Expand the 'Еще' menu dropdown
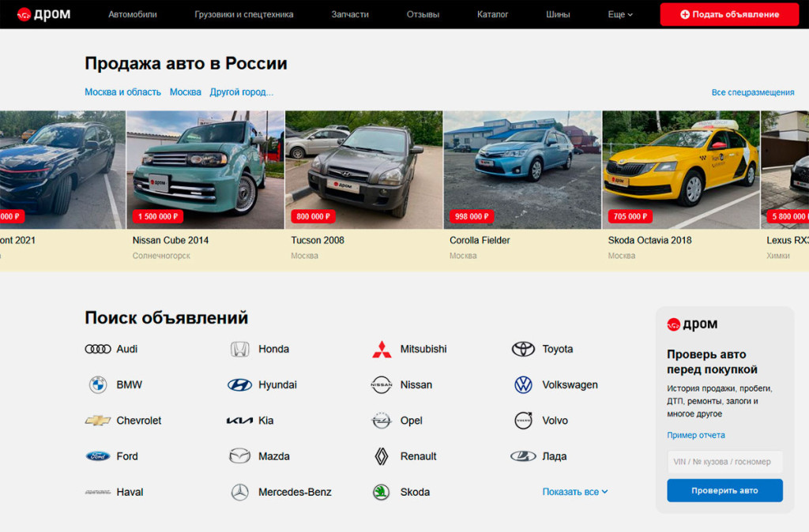 click(620, 14)
